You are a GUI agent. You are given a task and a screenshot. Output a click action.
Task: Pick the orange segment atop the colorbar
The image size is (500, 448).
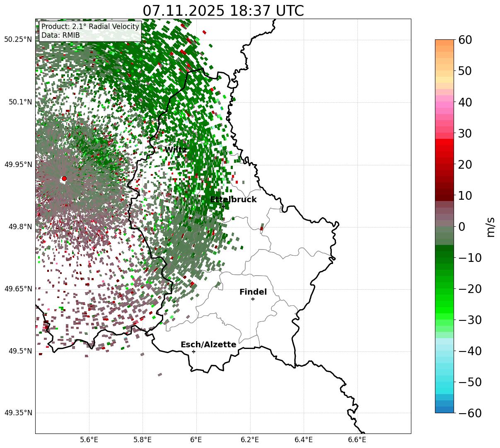tap(444, 43)
